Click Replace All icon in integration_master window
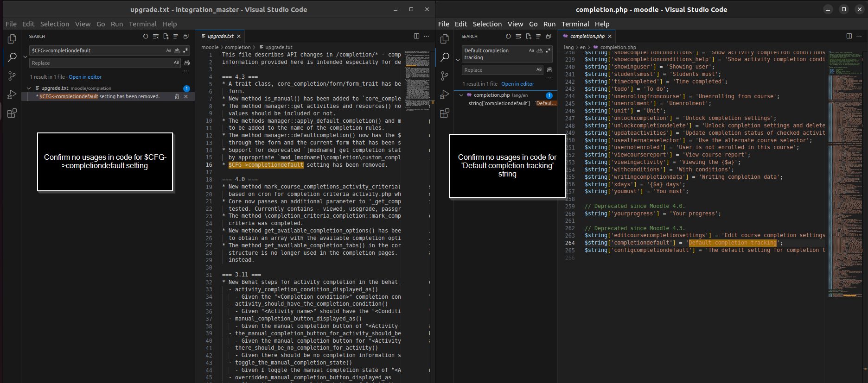868x383 pixels. coord(187,63)
